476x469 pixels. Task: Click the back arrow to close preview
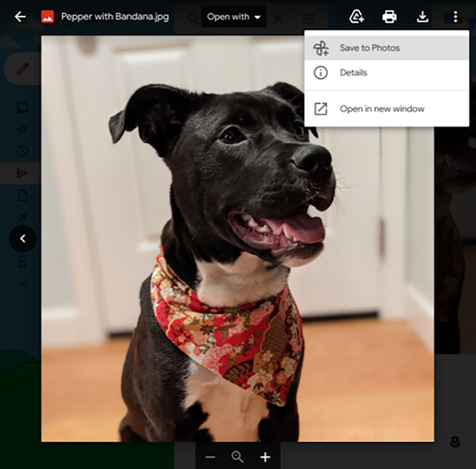point(20,17)
